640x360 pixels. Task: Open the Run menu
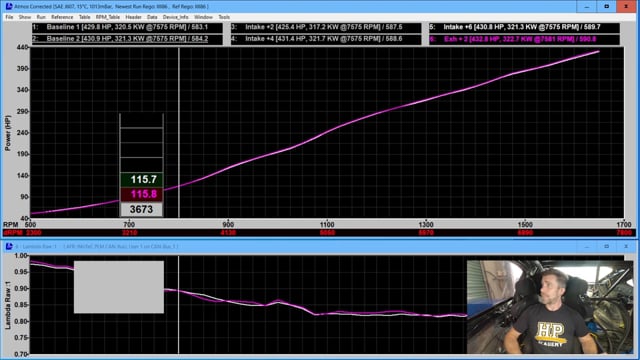[41, 17]
